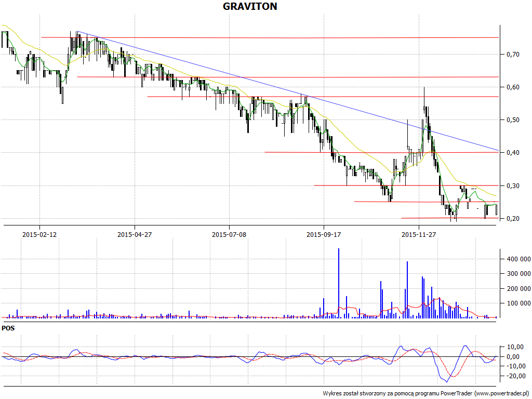Image resolution: width=532 pixels, height=399 pixels.
Task: Click the tallest volume bar near 470 000
Action: point(339,283)
